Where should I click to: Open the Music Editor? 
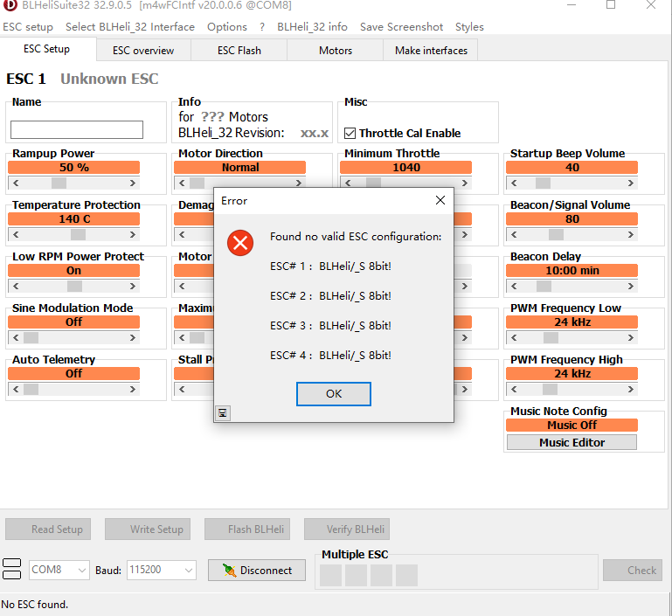coord(572,442)
